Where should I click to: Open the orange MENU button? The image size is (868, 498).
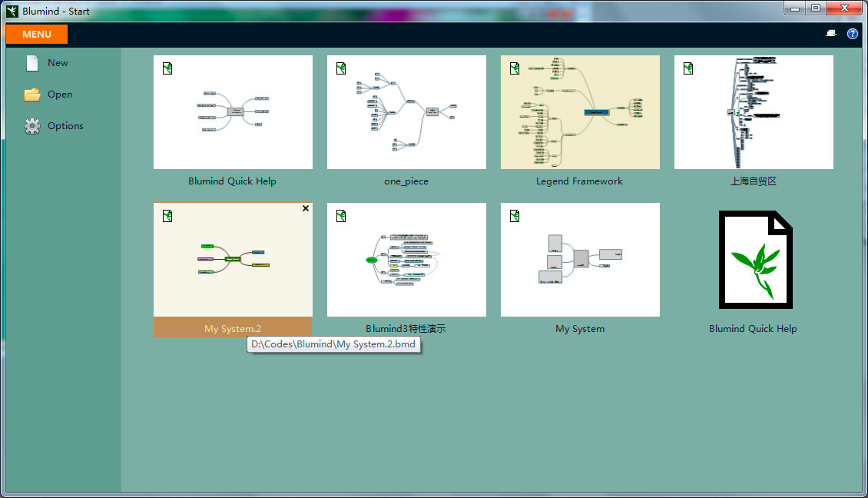pyautogui.click(x=37, y=35)
